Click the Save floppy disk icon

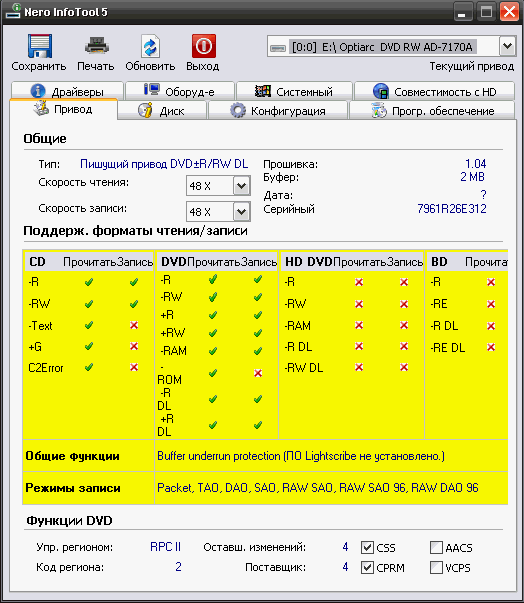point(39,46)
